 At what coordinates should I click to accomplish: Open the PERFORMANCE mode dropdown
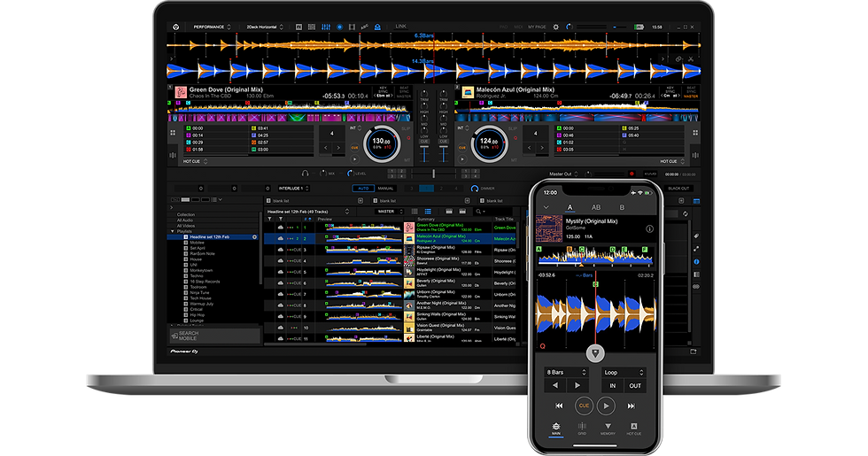(212, 27)
